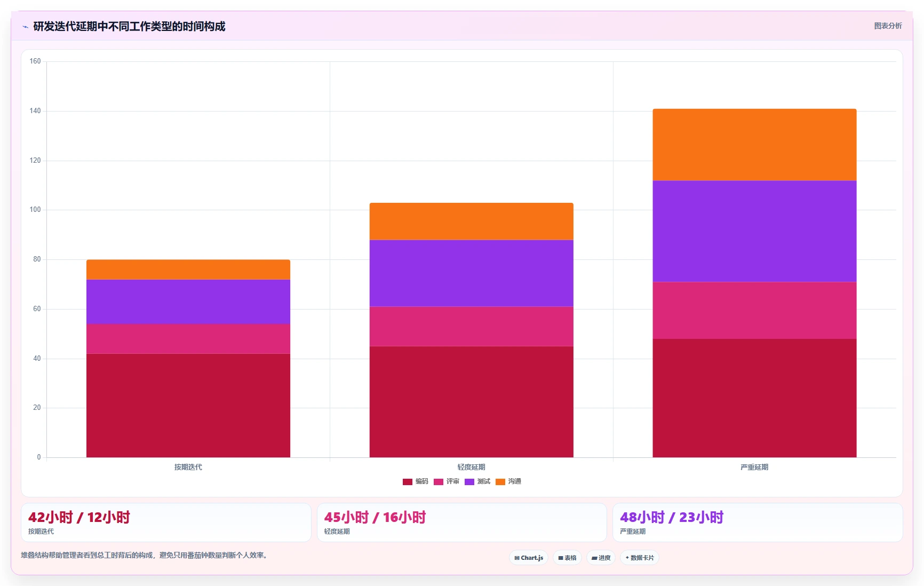The height and width of the screenshot is (586, 924).
Task: Click the y-axis value 20
Action: pyautogui.click(x=37, y=408)
